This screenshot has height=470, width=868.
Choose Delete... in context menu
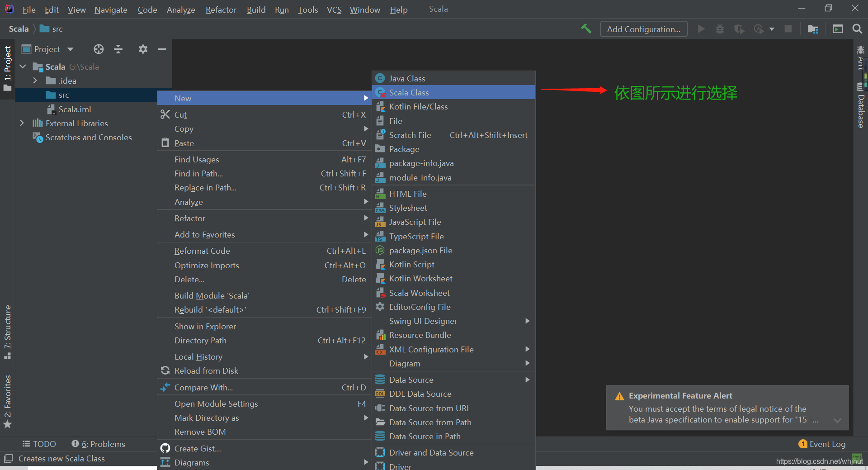coord(264,279)
